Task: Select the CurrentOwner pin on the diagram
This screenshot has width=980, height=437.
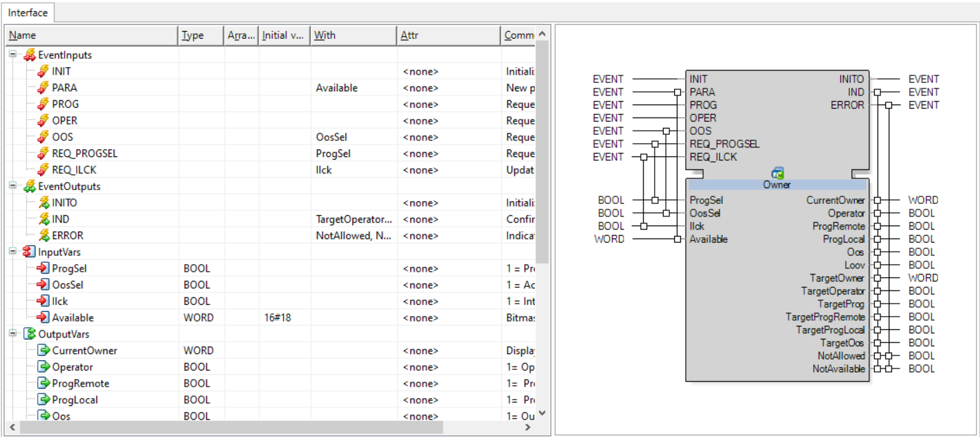Action: pos(835,200)
